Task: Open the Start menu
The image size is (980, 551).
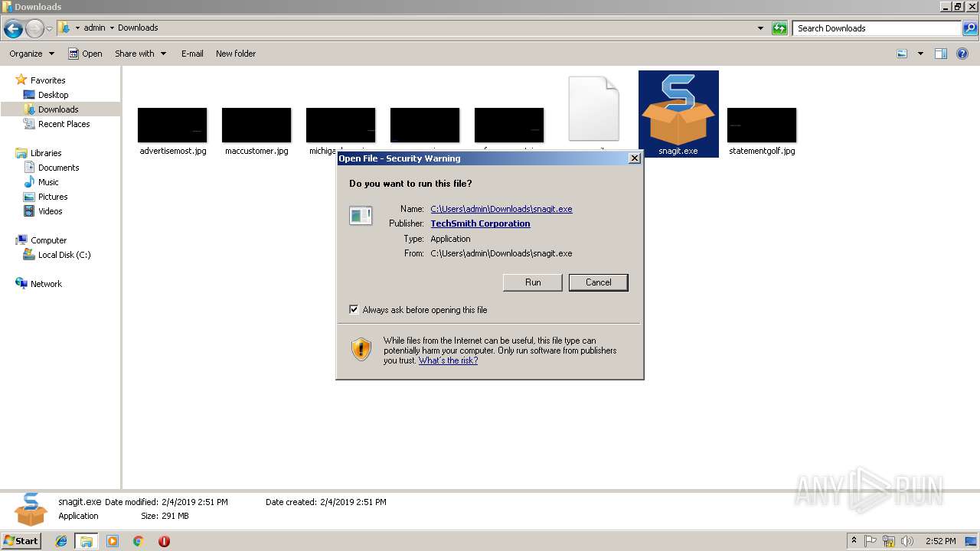Action: tap(21, 541)
